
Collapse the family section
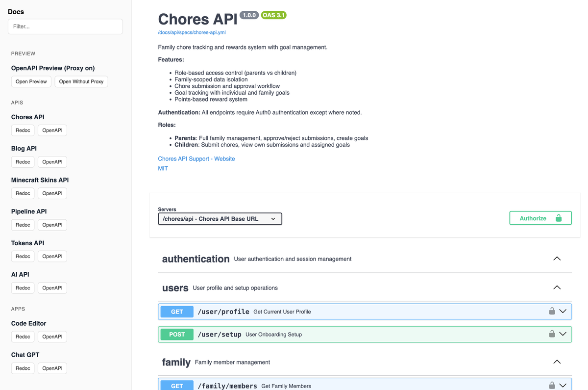tap(557, 362)
